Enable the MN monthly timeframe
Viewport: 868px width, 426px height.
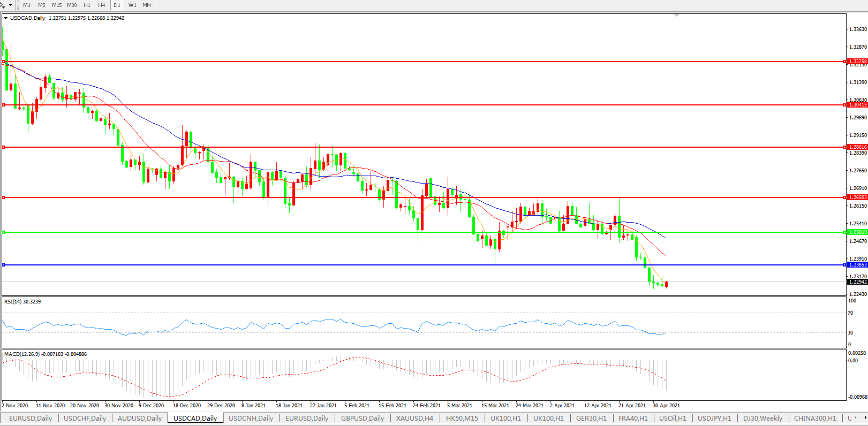click(146, 5)
